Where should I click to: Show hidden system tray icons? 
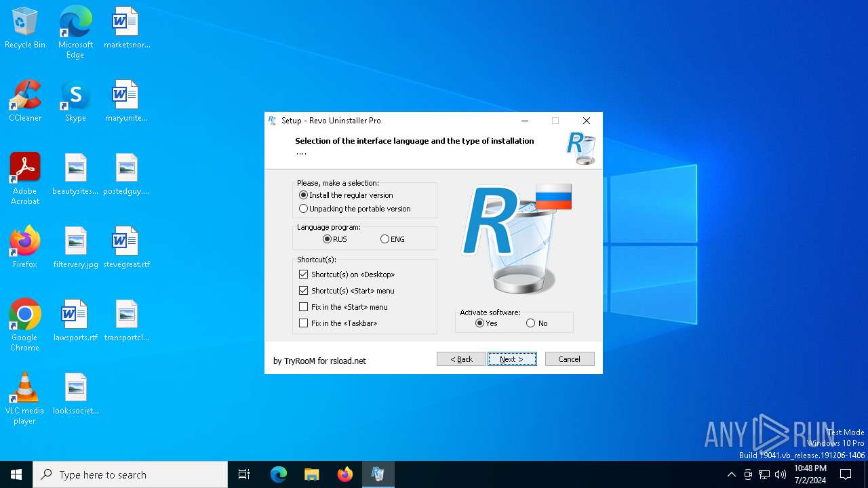point(731,474)
